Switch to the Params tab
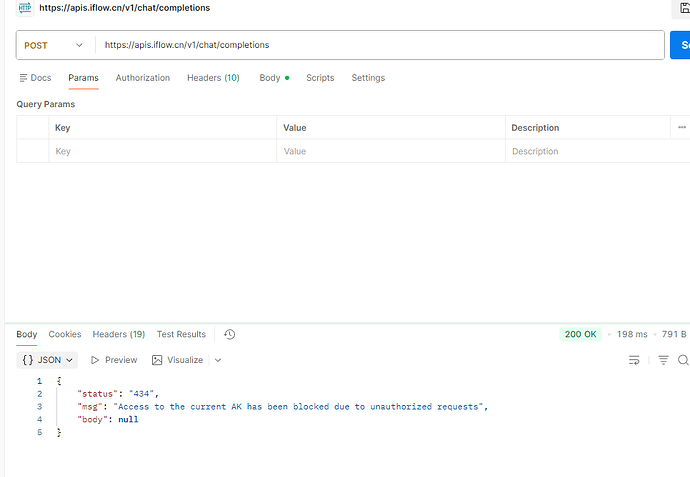The image size is (690, 477). click(x=83, y=78)
